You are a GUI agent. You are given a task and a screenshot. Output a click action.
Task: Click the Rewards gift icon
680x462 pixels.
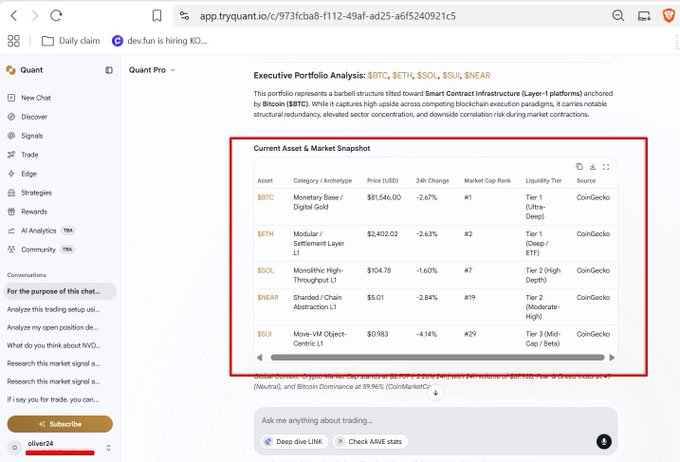[12, 212]
